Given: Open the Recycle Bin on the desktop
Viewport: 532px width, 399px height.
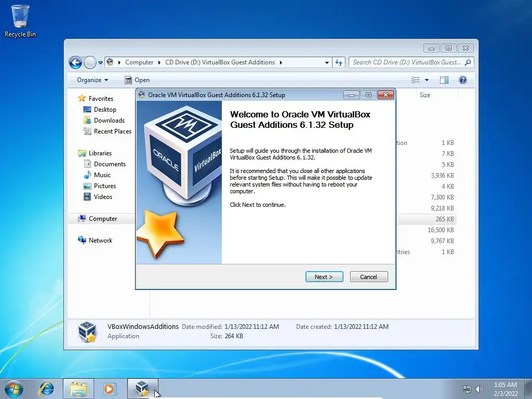Looking at the screenshot, I should 20,21.
